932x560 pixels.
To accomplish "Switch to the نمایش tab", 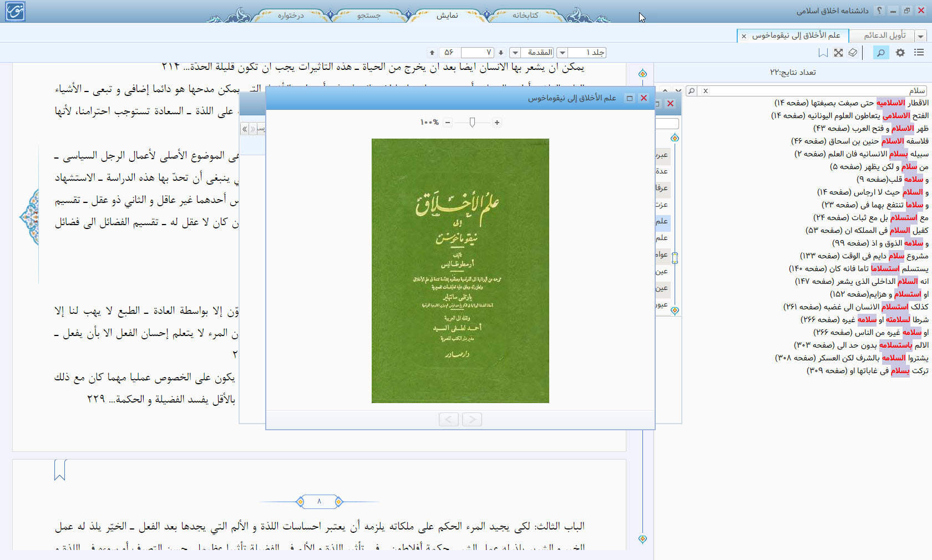I will (447, 15).
